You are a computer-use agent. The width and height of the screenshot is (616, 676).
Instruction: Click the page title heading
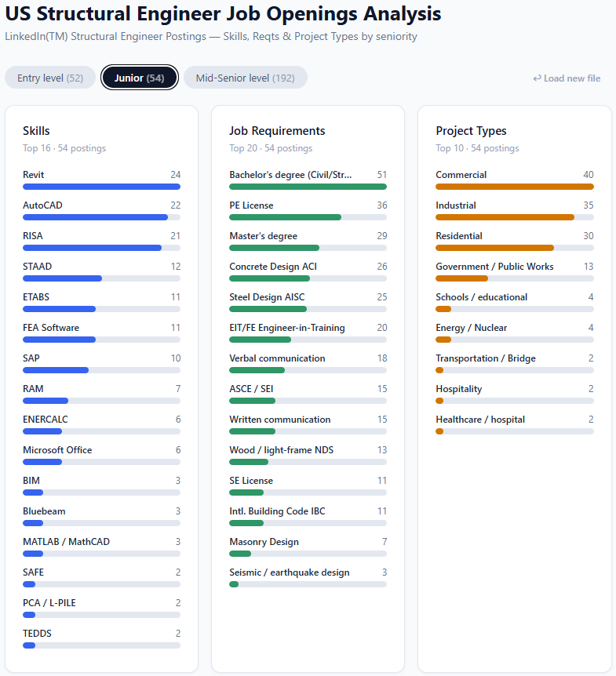(x=223, y=14)
